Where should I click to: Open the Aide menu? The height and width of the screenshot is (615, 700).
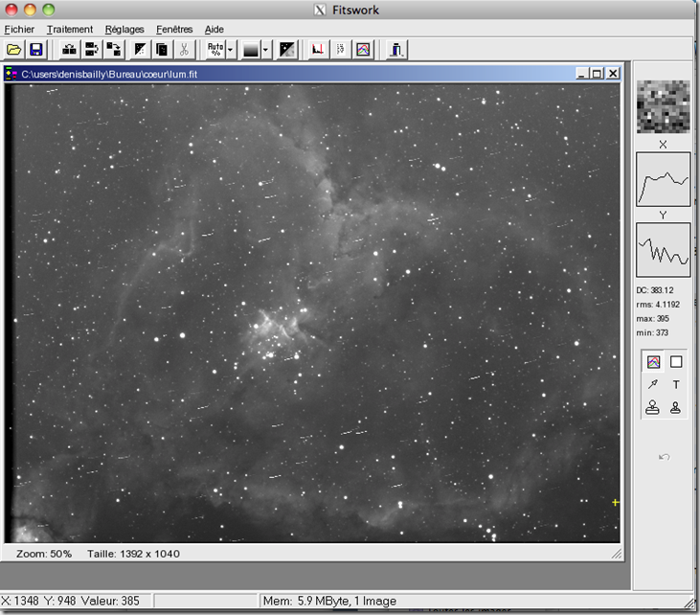coord(215,30)
